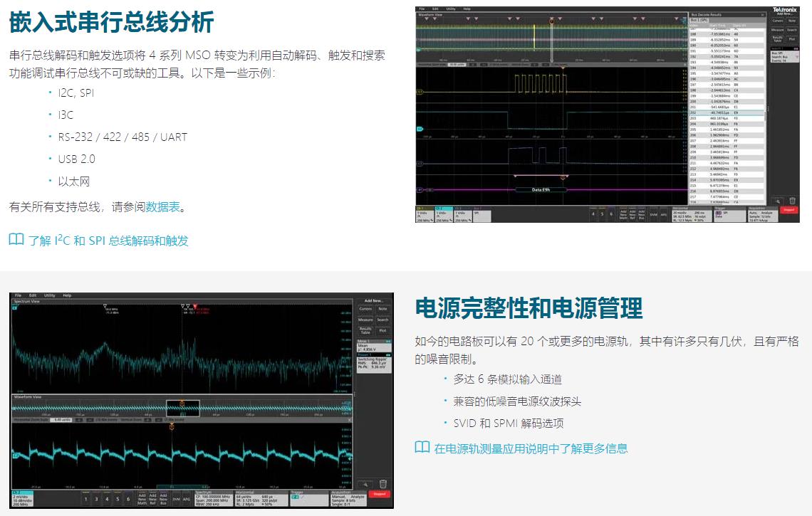Click the trash can icon in the Spectrum View screenshot
The image size is (812, 516).
click(x=383, y=484)
